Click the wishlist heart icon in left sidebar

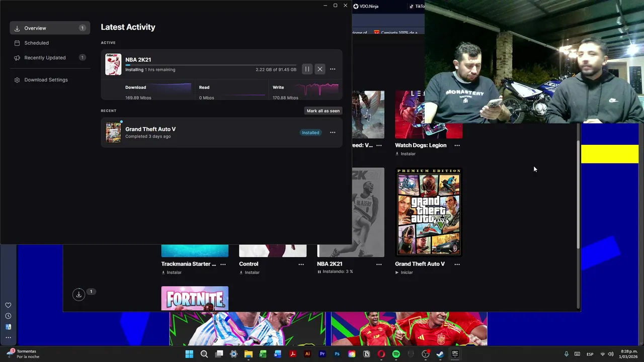pyautogui.click(x=8, y=305)
